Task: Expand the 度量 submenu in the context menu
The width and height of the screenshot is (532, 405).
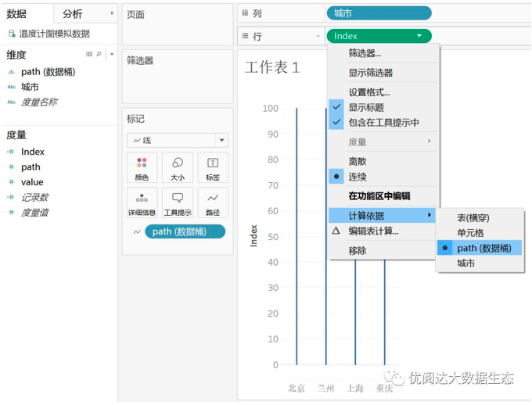Action: click(430, 141)
